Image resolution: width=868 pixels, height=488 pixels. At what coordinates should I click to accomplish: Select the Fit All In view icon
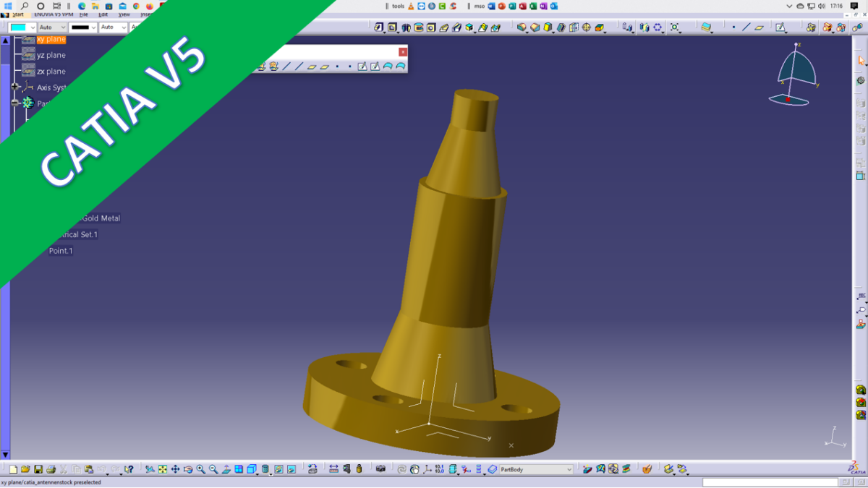163,469
